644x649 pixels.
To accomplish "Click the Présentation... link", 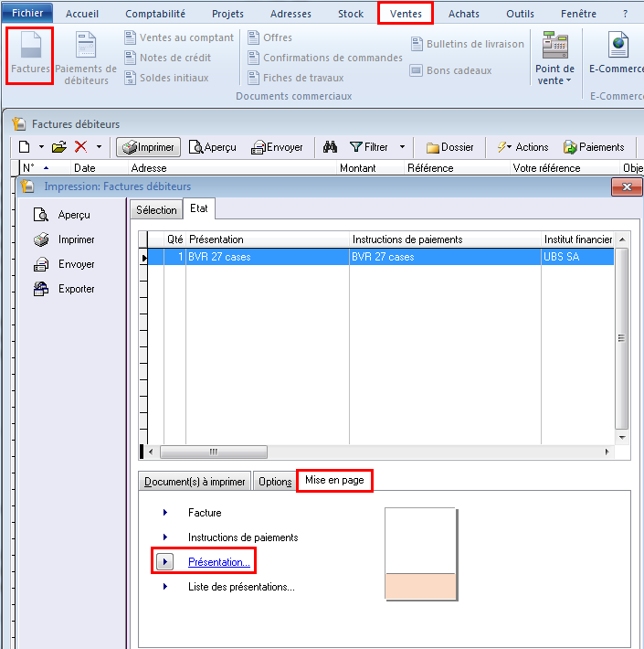I will (x=218, y=562).
